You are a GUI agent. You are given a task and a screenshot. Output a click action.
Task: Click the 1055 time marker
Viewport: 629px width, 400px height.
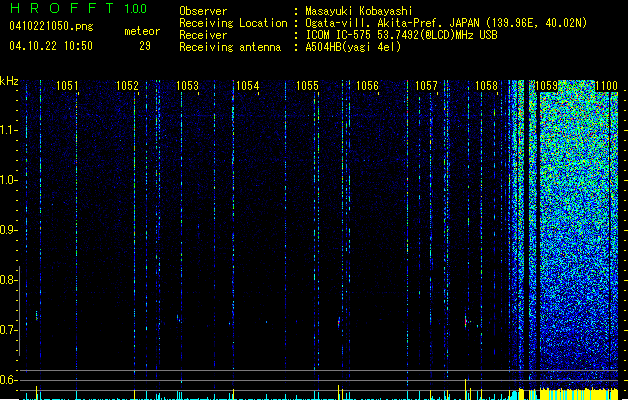tap(307, 86)
